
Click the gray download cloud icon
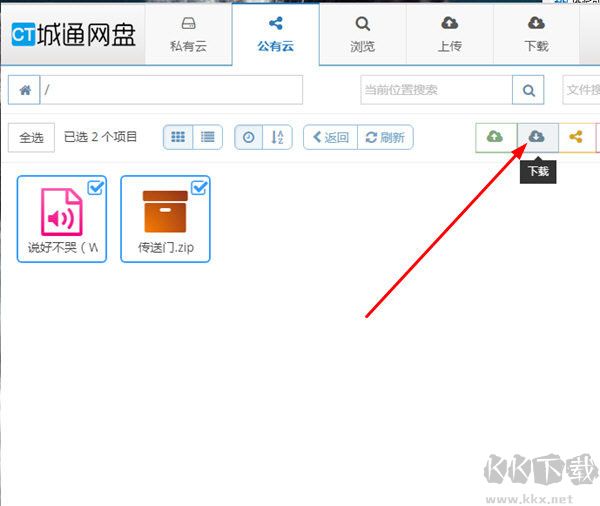(537, 137)
